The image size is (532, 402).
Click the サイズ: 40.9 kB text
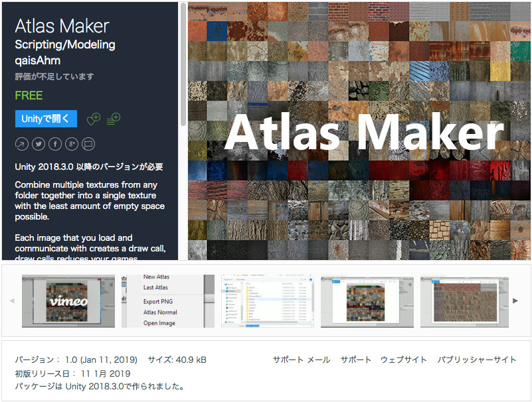click(x=177, y=360)
